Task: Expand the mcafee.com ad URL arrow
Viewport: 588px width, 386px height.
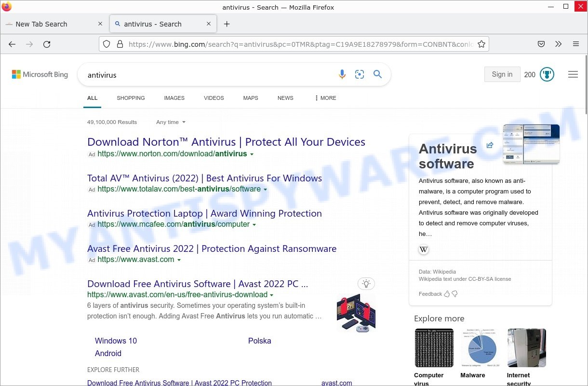Action: click(254, 225)
